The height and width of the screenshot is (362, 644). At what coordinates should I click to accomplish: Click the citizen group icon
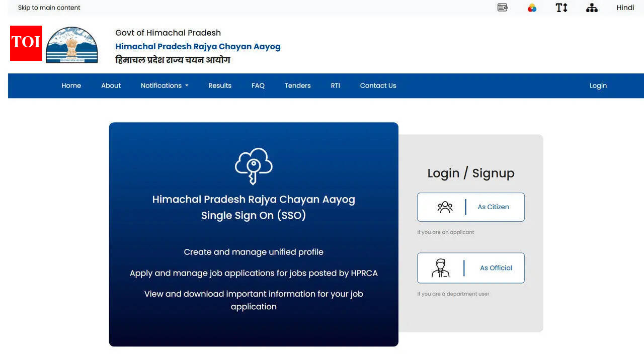[x=445, y=207]
